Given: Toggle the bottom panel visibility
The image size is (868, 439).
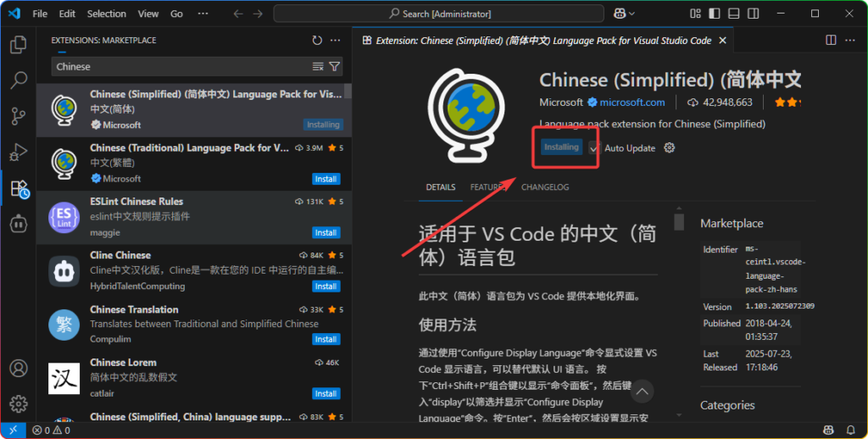Looking at the screenshot, I should 734,14.
